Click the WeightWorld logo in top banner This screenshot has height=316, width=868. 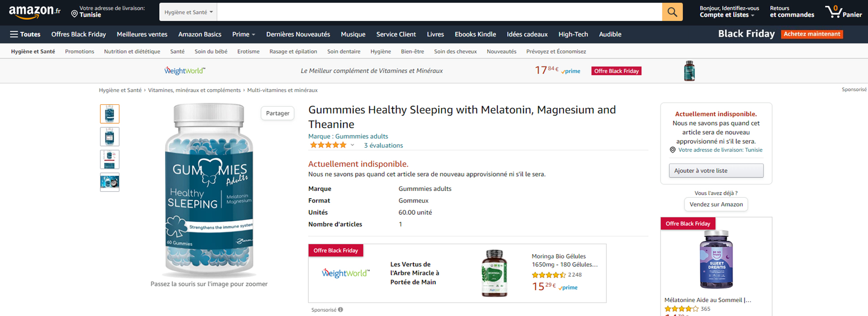[184, 71]
